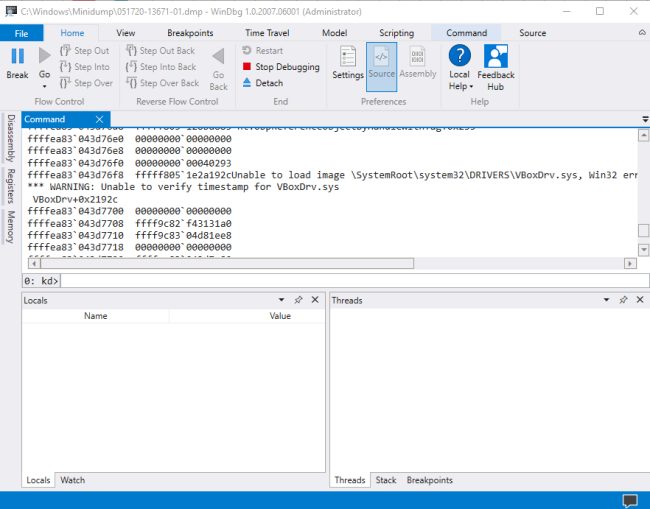
Task: Switch to the Watch tab
Action: coord(73,480)
